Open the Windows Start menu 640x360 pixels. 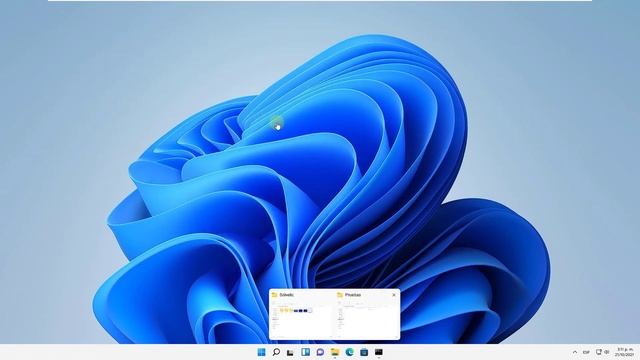(261, 352)
